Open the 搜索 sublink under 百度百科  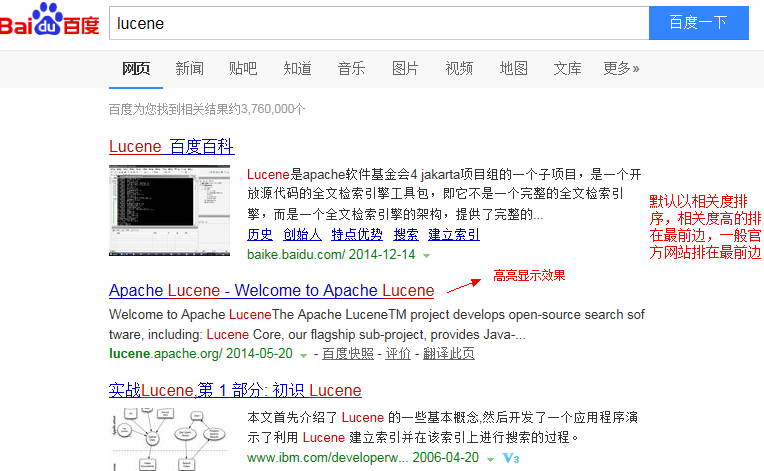[406, 235]
